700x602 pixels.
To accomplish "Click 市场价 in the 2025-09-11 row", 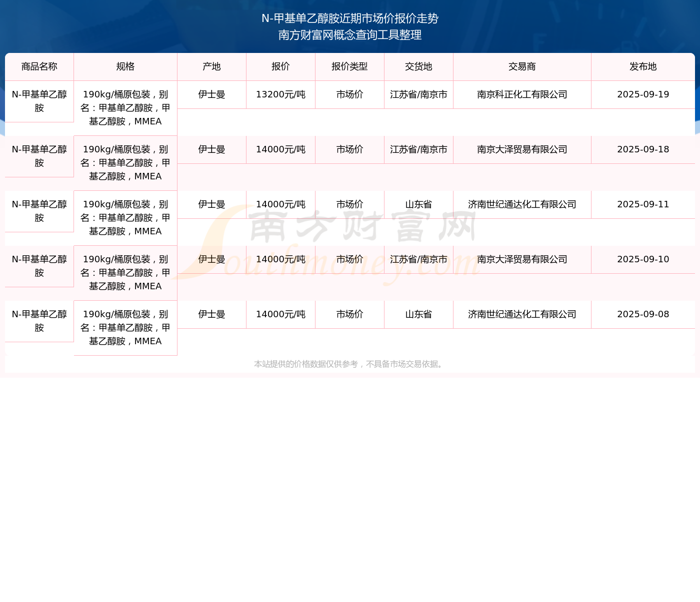I will (350, 204).
